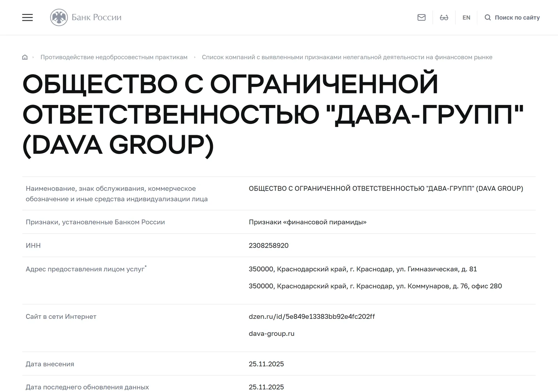Click the Дата последнего обновления данных label
Screen dimensions: 558x392
[87, 387]
